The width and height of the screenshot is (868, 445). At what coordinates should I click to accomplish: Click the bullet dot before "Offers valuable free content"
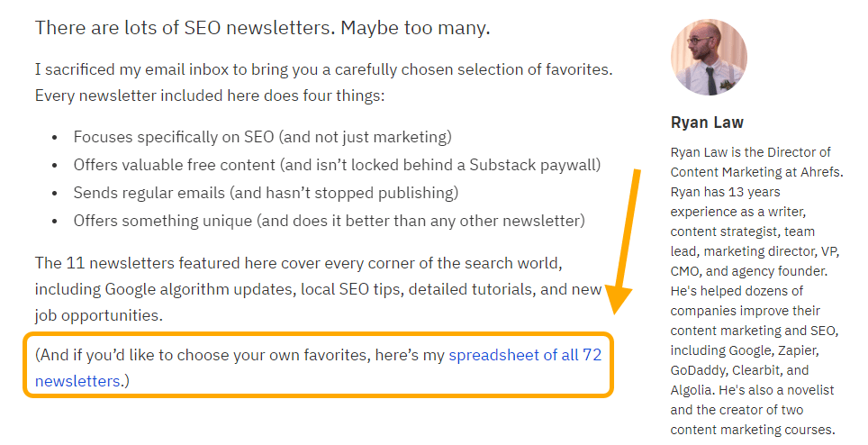click(x=54, y=166)
